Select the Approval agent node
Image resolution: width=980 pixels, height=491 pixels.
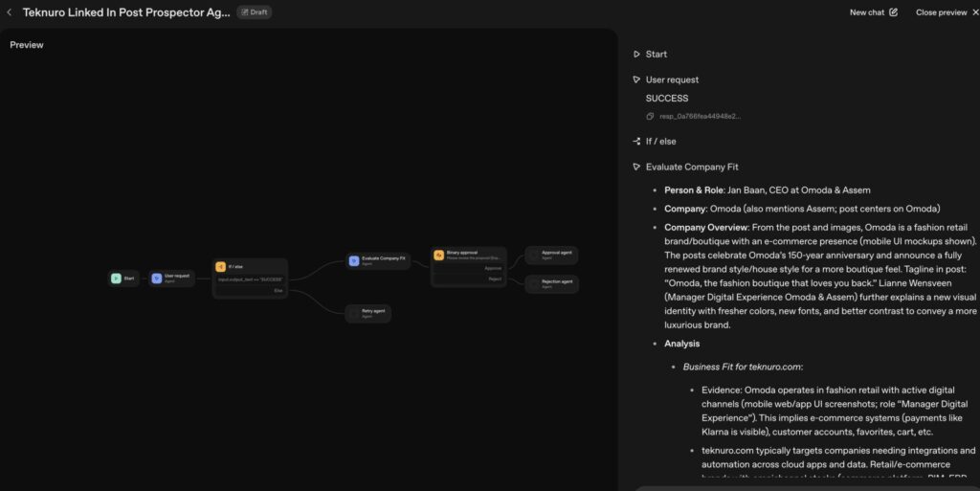point(551,255)
